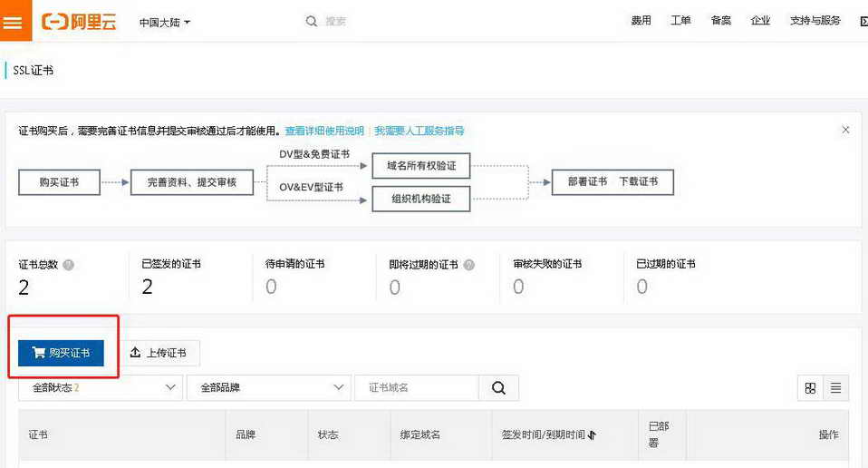The width and height of the screenshot is (868, 468).
Task: Open the 工单 menu
Action: coord(680,21)
